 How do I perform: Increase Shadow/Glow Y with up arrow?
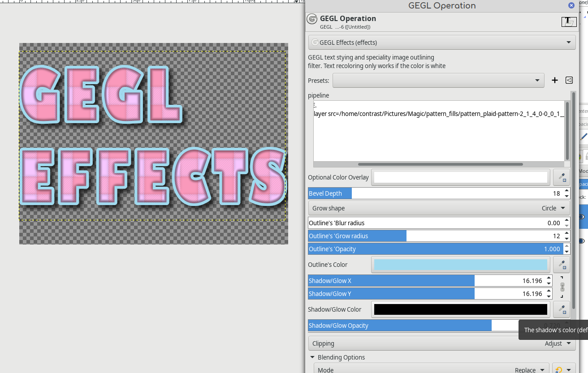549,291
